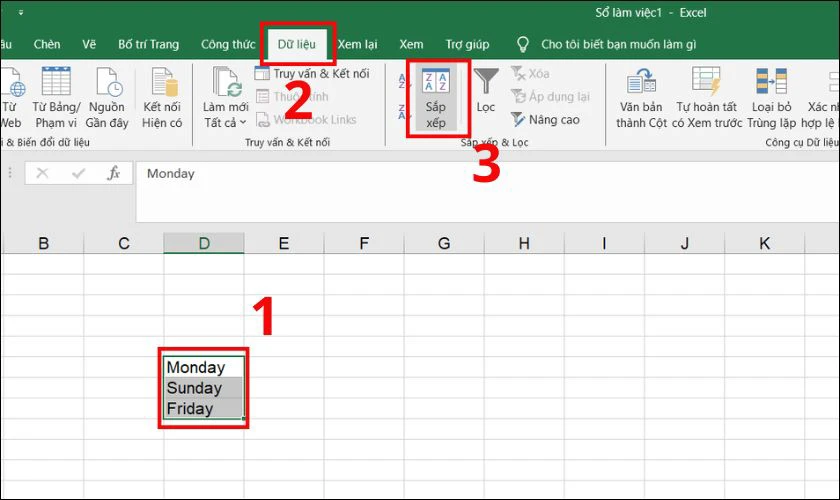This screenshot has height=500, width=840.
Task: Select column header D
Action: 204,243
